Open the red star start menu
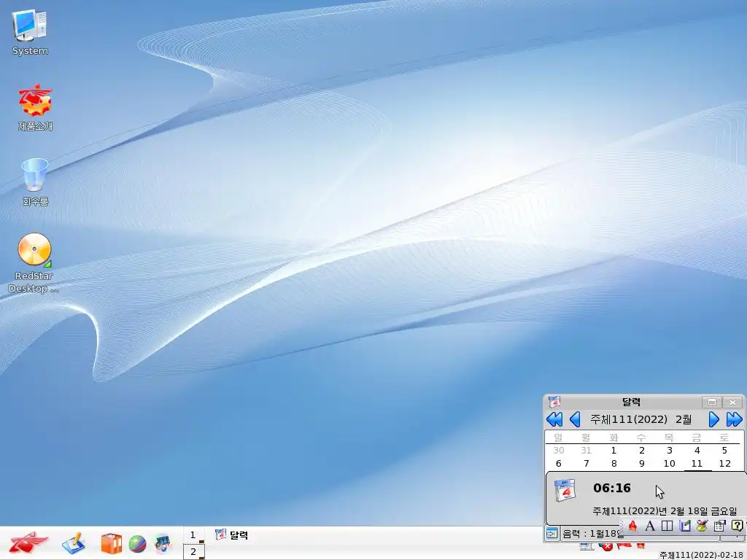The image size is (747, 560). (x=28, y=542)
